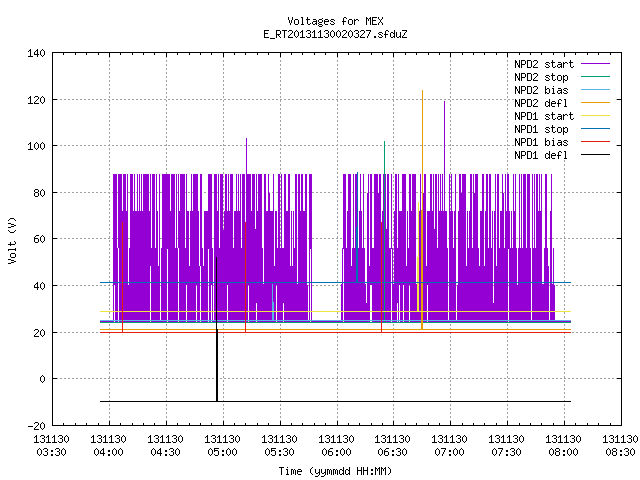
Task: Click the x-axis tick label 06:00
Action: (336, 453)
